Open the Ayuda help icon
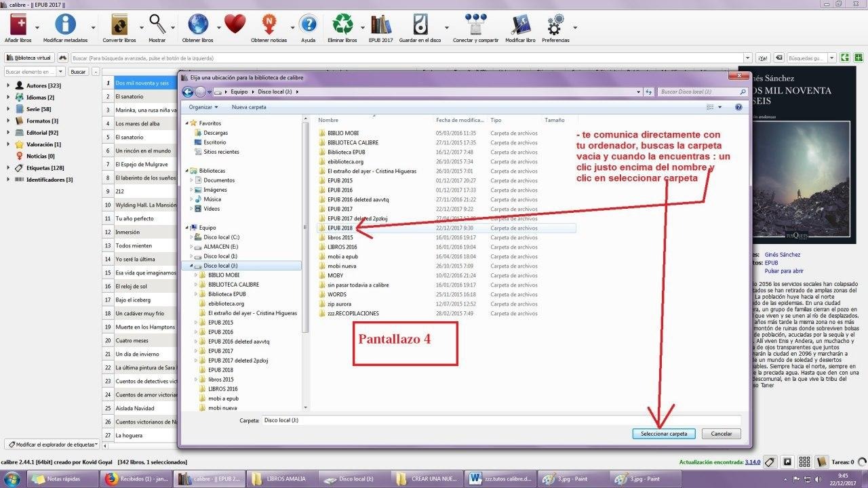Viewport: 868px width, 488px height. click(308, 24)
